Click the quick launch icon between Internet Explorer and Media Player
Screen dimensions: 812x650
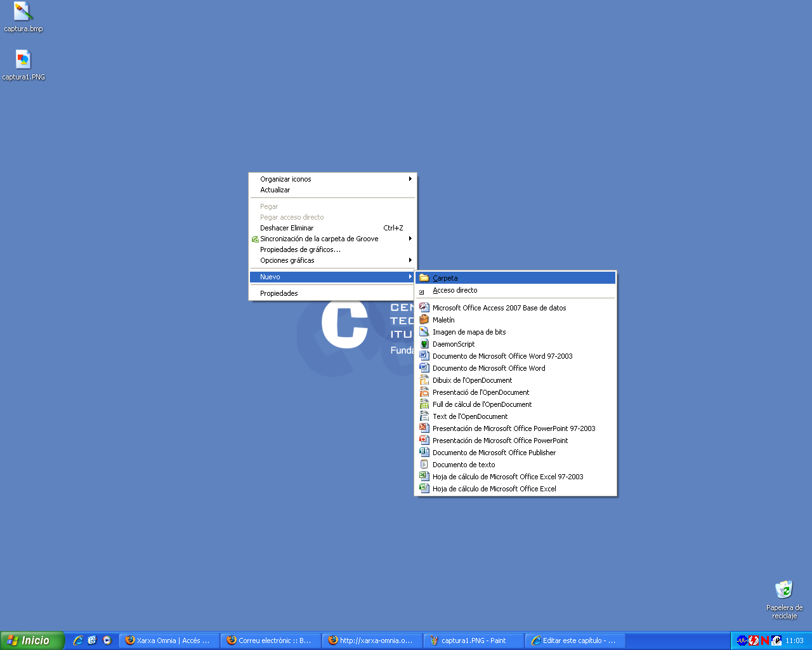pos(93,640)
